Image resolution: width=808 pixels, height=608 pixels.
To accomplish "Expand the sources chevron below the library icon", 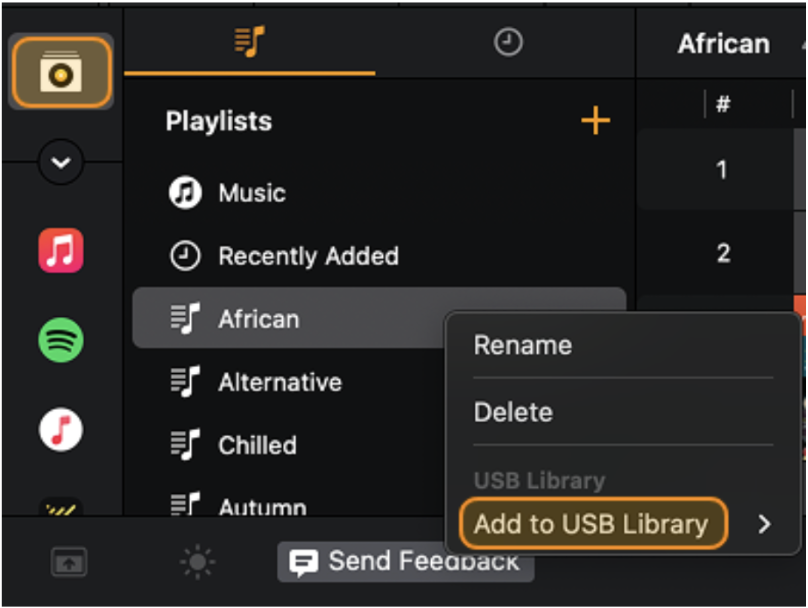I will pos(60,162).
